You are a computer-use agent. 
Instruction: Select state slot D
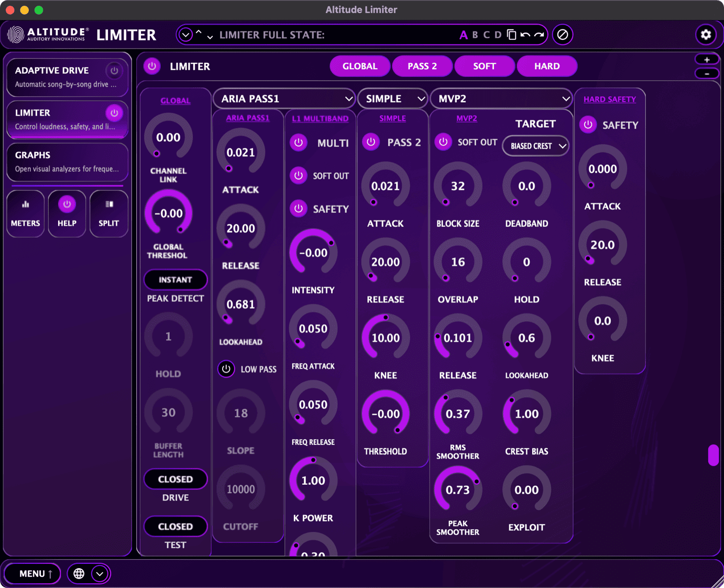pos(498,35)
